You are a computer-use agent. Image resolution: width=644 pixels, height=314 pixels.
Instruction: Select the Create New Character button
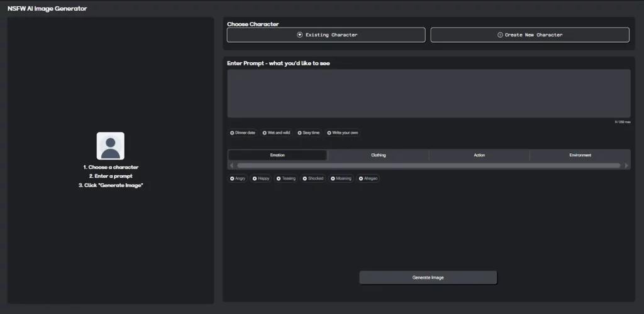[530, 35]
